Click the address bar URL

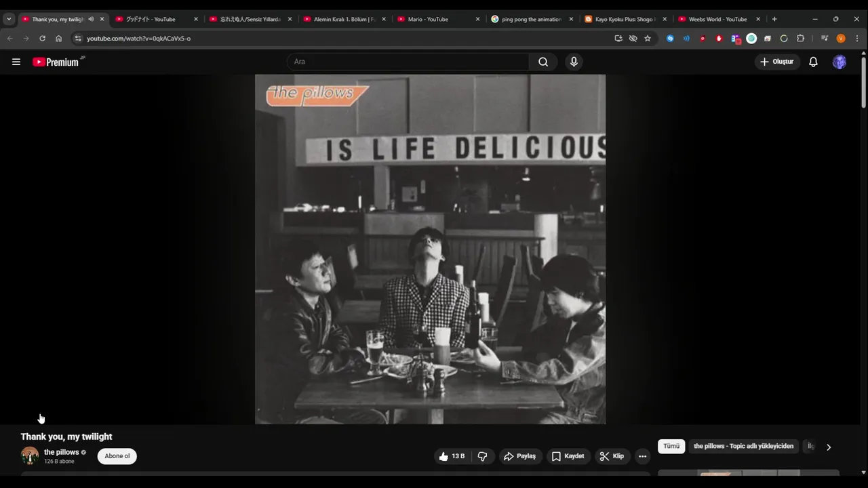138,39
